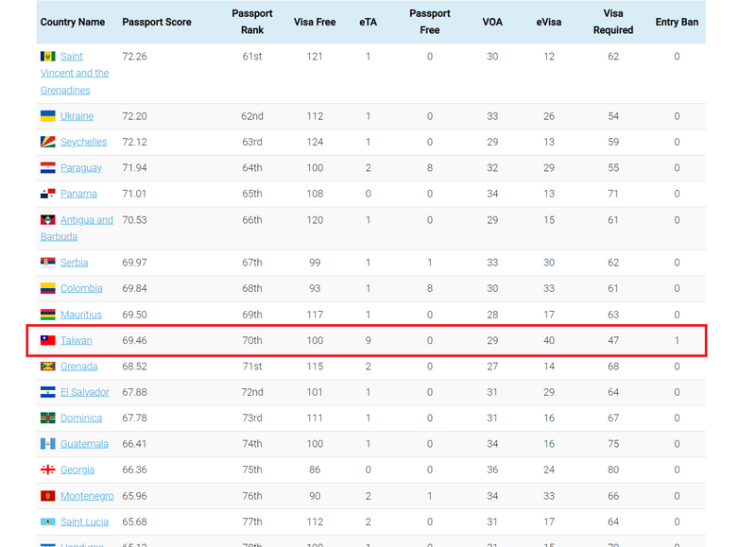Click the Grenada flag icon

click(47, 367)
